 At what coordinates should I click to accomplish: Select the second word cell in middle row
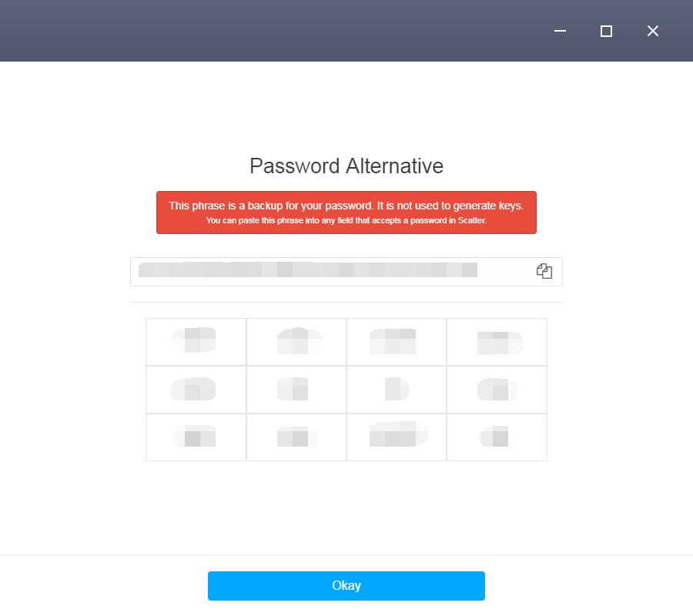click(296, 390)
